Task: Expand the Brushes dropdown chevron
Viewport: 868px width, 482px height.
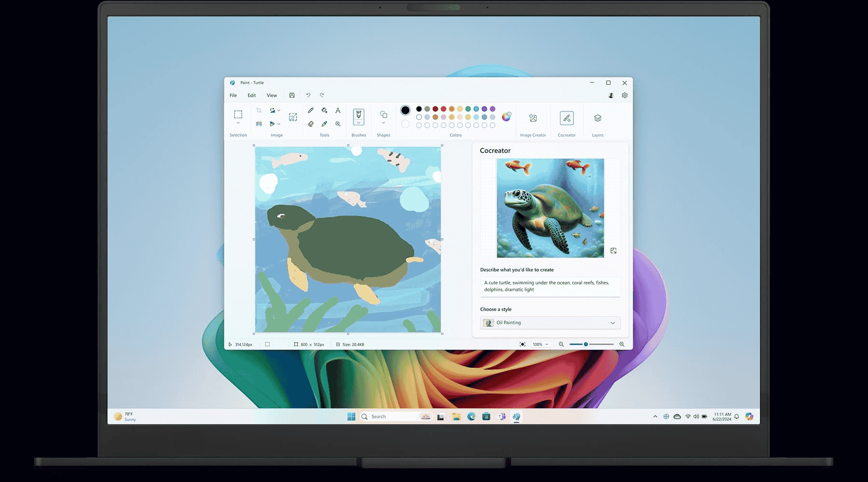Action: coord(358,123)
